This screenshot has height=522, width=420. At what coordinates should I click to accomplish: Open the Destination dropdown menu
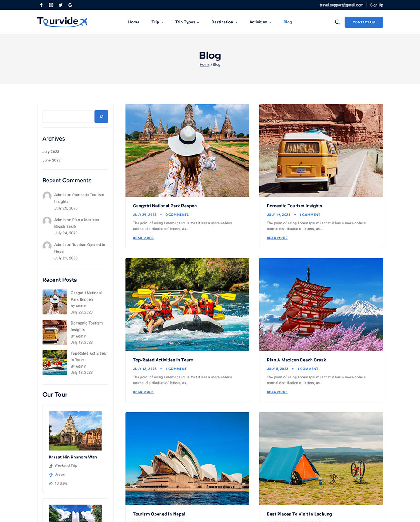224,22
